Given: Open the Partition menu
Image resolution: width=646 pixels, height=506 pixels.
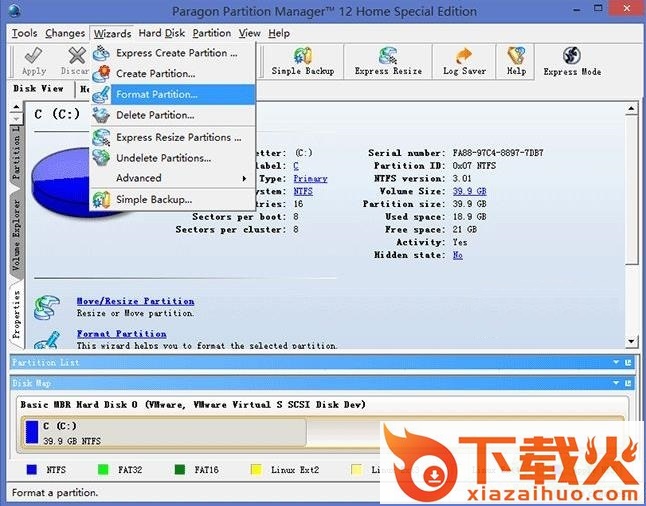Looking at the screenshot, I should (x=212, y=33).
